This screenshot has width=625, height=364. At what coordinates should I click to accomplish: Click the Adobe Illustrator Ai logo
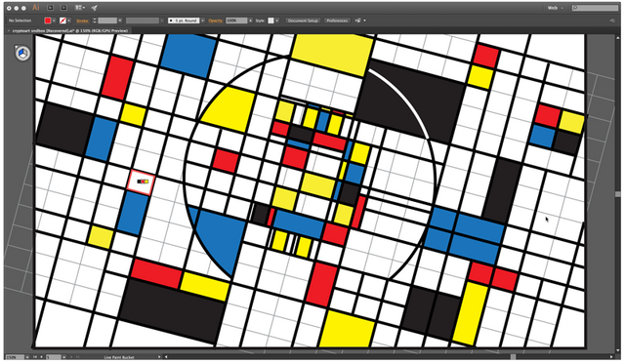(36, 8)
